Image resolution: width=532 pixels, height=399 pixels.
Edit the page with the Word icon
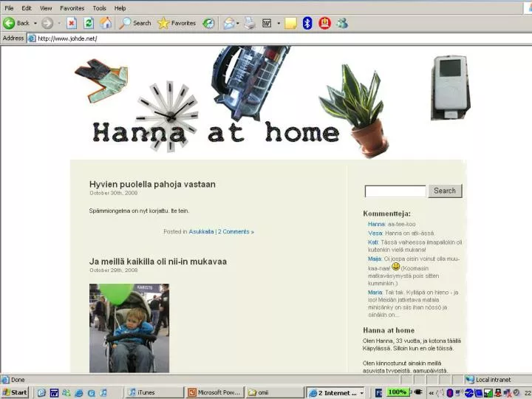pos(267,24)
